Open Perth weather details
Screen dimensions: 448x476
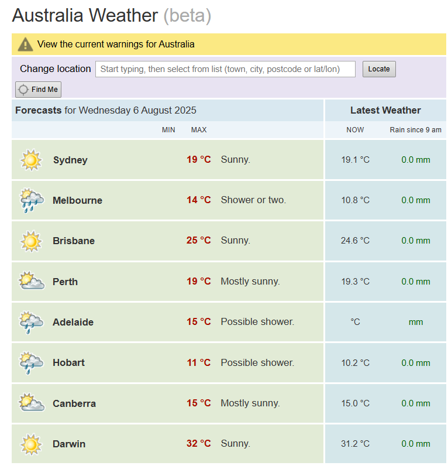point(65,282)
